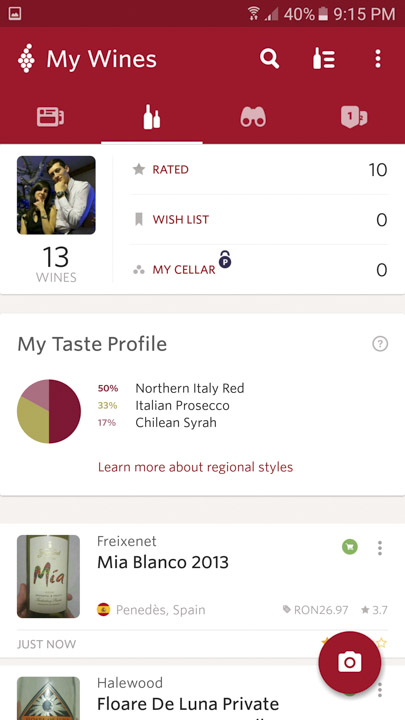Open the Rated wines list
Screen dimensions: 405x720
pyautogui.click(x=259, y=170)
